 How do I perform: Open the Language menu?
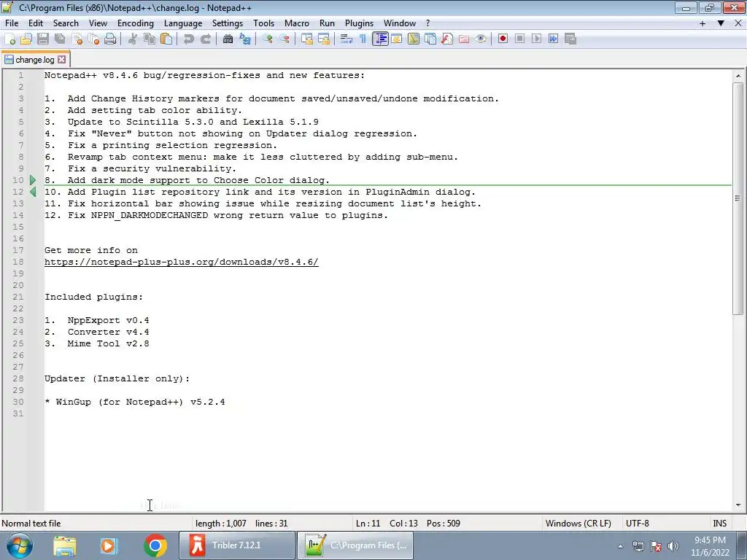pyautogui.click(x=183, y=23)
